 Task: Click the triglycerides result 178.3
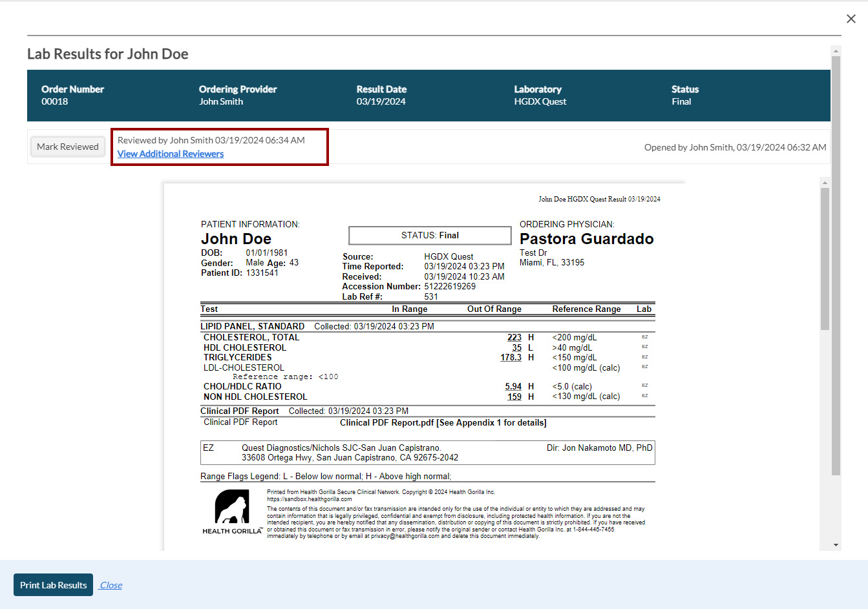pyautogui.click(x=511, y=357)
